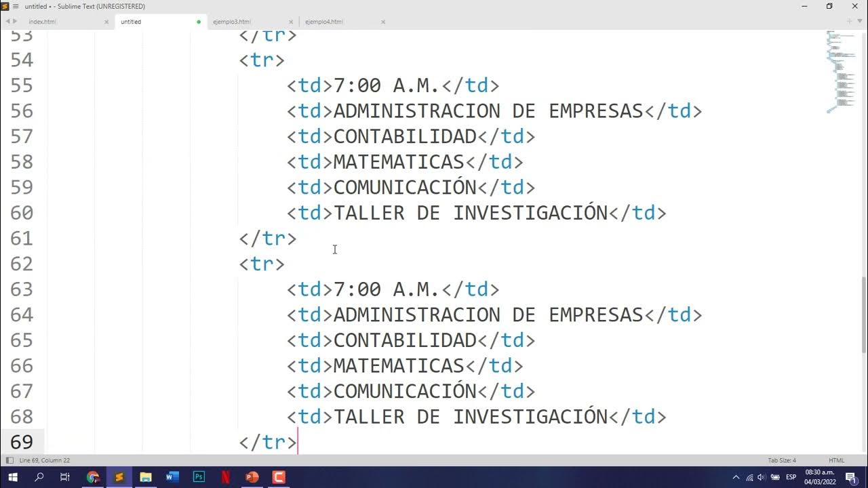Screen dimensions: 868x488
Task: Switch to ejemplo4.html tab
Action: click(324, 22)
